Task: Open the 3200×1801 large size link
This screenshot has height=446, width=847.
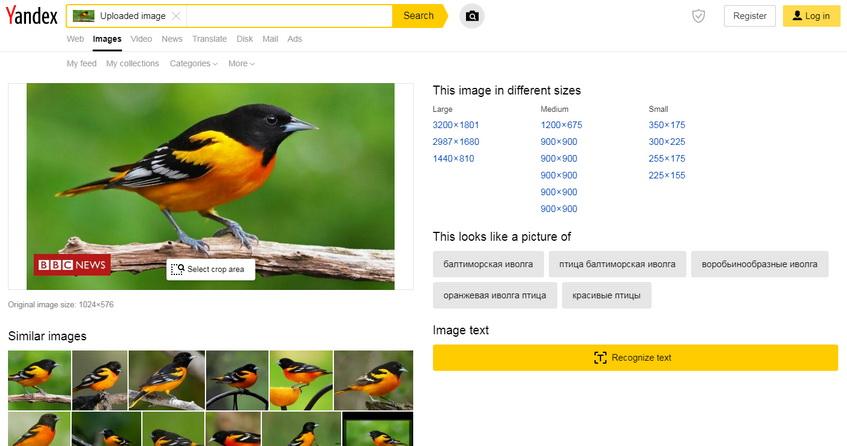Action: (x=455, y=125)
